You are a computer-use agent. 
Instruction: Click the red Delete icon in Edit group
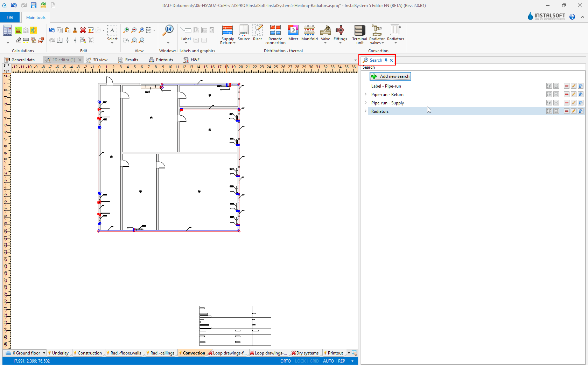83,30
